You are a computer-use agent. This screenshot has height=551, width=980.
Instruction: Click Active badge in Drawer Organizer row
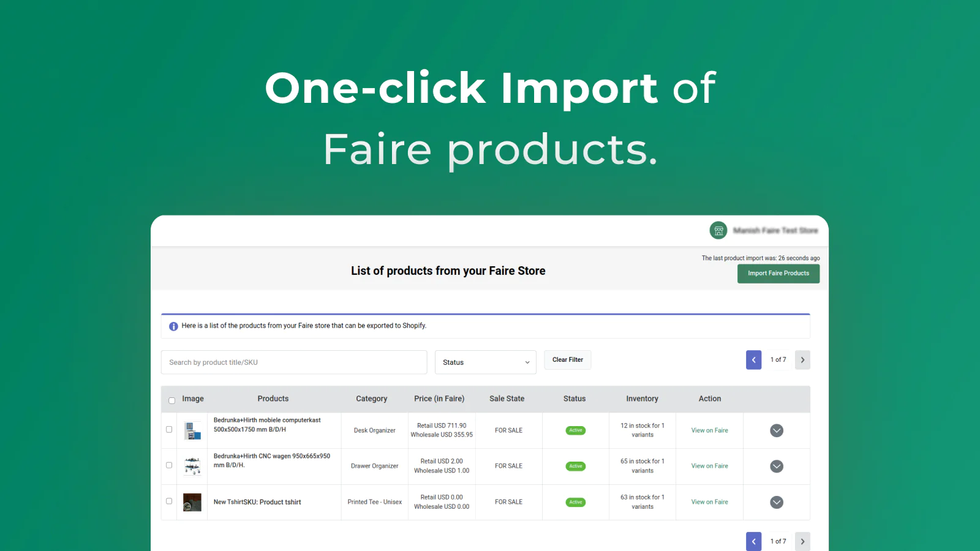point(576,466)
